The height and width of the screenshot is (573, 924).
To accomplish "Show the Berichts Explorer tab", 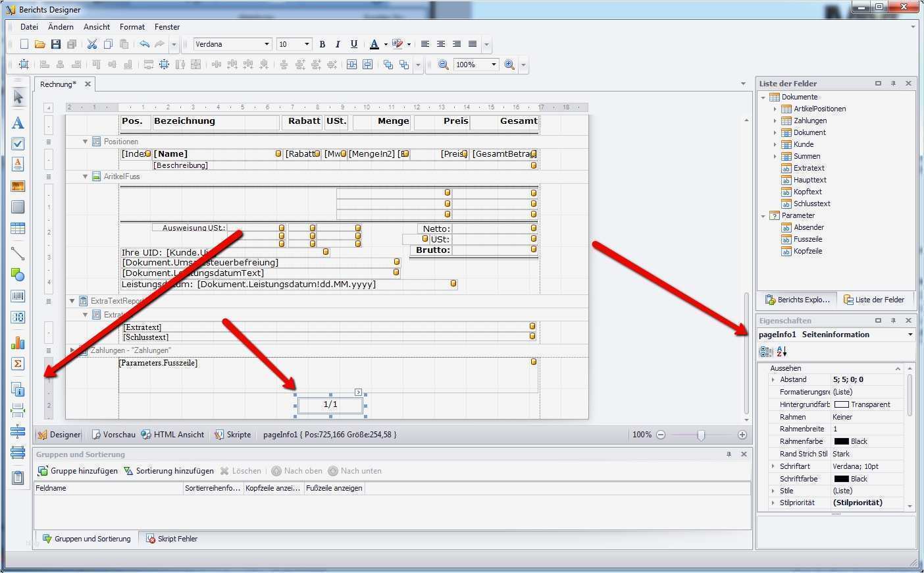I will tap(798, 300).
